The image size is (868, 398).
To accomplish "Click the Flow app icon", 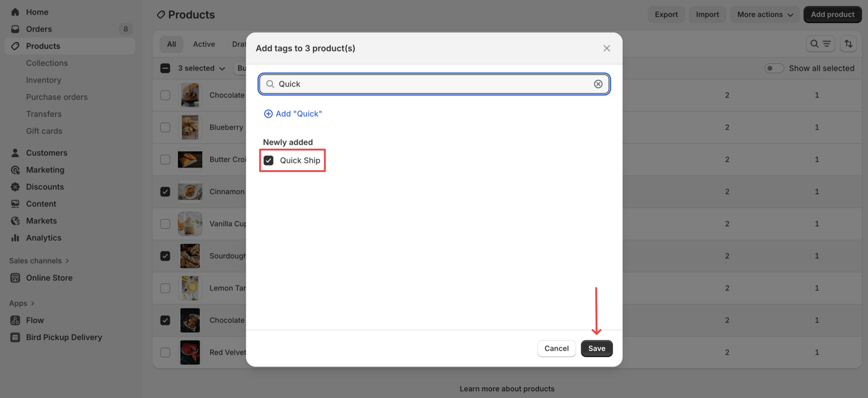I will point(15,320).
